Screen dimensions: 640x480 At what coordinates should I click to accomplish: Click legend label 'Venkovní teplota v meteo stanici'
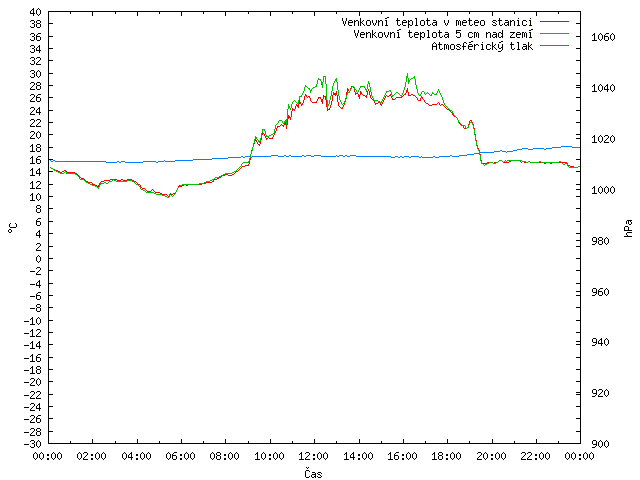pos(437,22)
